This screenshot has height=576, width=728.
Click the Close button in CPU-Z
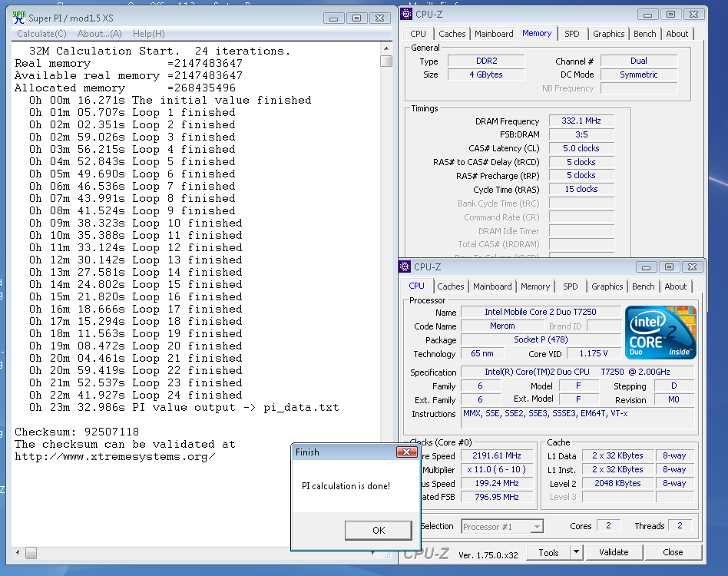point(673,552)
